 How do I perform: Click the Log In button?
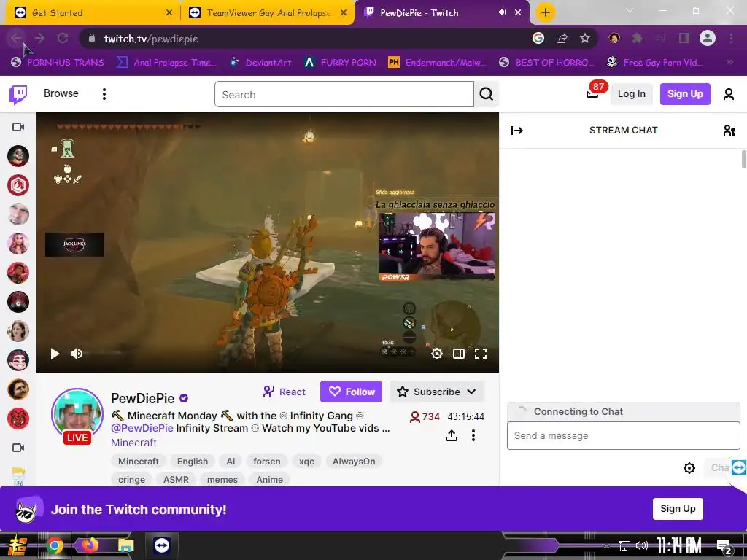click(x=631, y=94)
